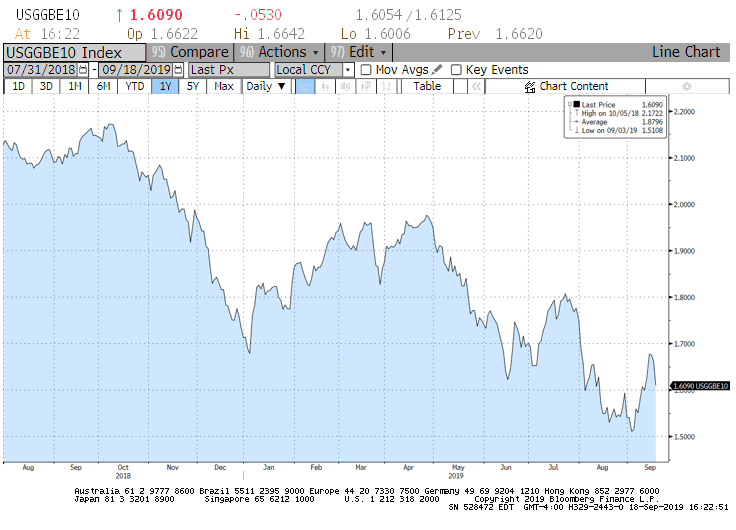Screen dimensions: 736x530
Task: Switch to the 5Y time range tab
Action: click(x=193, y=87)
